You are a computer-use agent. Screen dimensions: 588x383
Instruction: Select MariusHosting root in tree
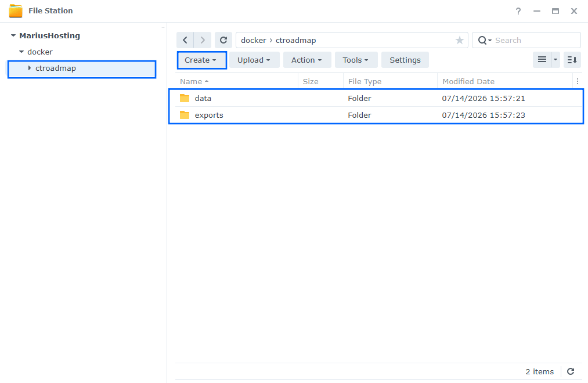click(49, 35)
